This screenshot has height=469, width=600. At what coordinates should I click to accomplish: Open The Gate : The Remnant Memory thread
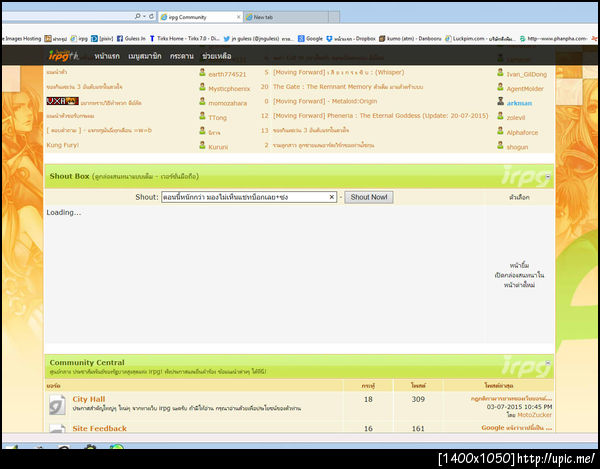click(348, 87)
